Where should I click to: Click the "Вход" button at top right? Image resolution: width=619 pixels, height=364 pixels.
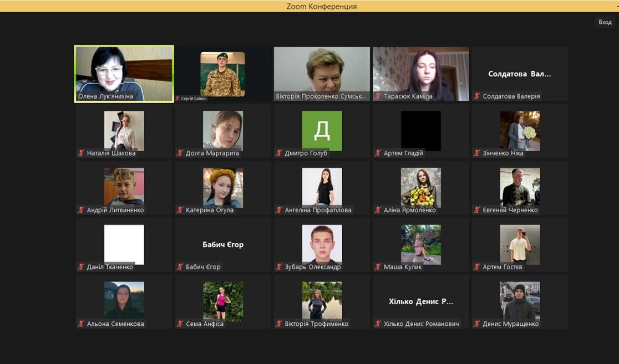tap(605, 22)
